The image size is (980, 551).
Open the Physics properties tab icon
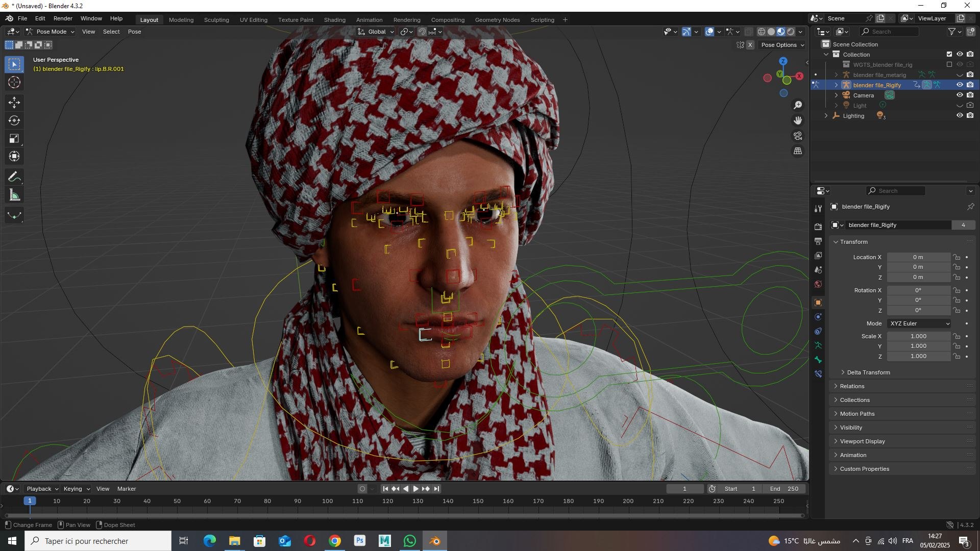(x=818, y=317)
